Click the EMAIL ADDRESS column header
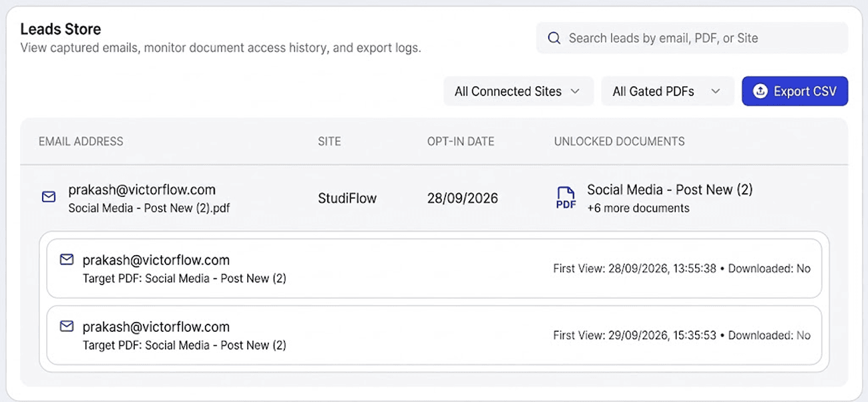The width and height of the screenshot is (868, 402). [81, 142]
